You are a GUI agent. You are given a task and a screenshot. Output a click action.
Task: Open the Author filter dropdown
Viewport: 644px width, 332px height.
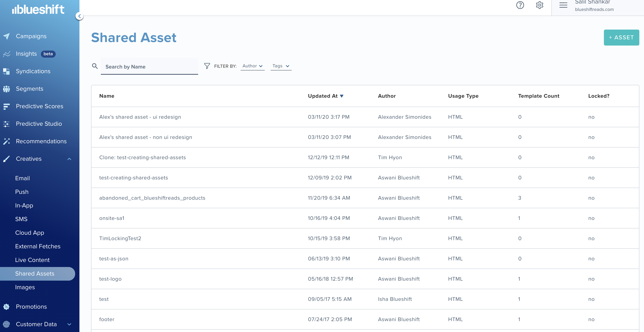point(252,66)
